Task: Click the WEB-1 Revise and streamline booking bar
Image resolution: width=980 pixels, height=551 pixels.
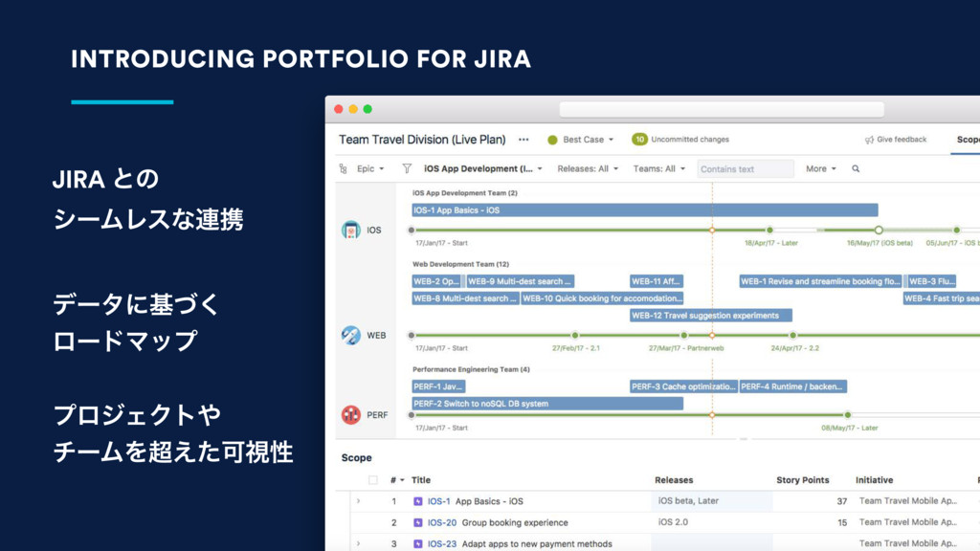Action: tap(820, 282)
